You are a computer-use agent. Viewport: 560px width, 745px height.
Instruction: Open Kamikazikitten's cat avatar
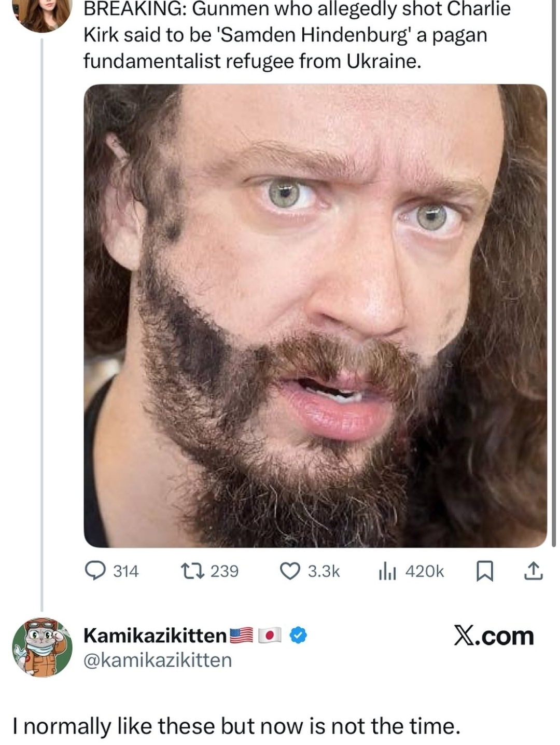click(x=43, y=647)
